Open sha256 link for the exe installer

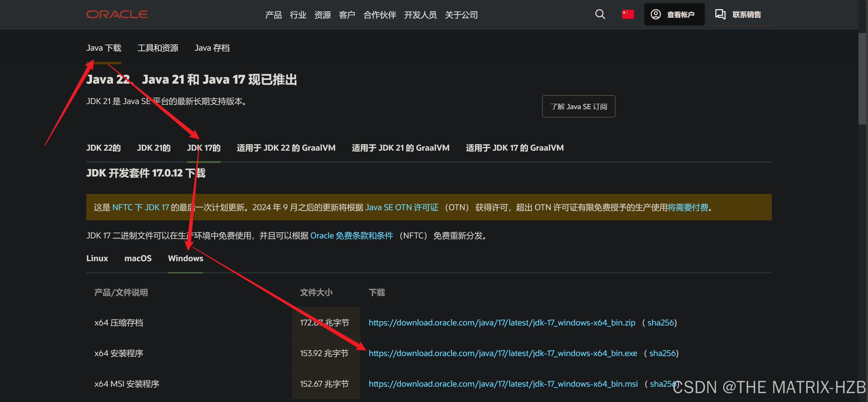click(663, 353)
